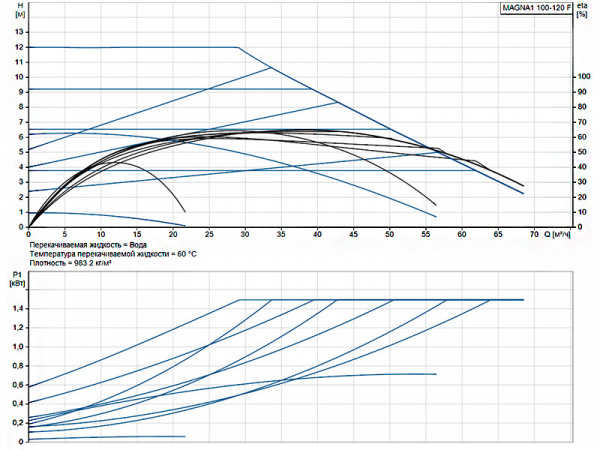
Task: Click the 1.4 tick on the P1 axis
Action: tap(16, 309)
